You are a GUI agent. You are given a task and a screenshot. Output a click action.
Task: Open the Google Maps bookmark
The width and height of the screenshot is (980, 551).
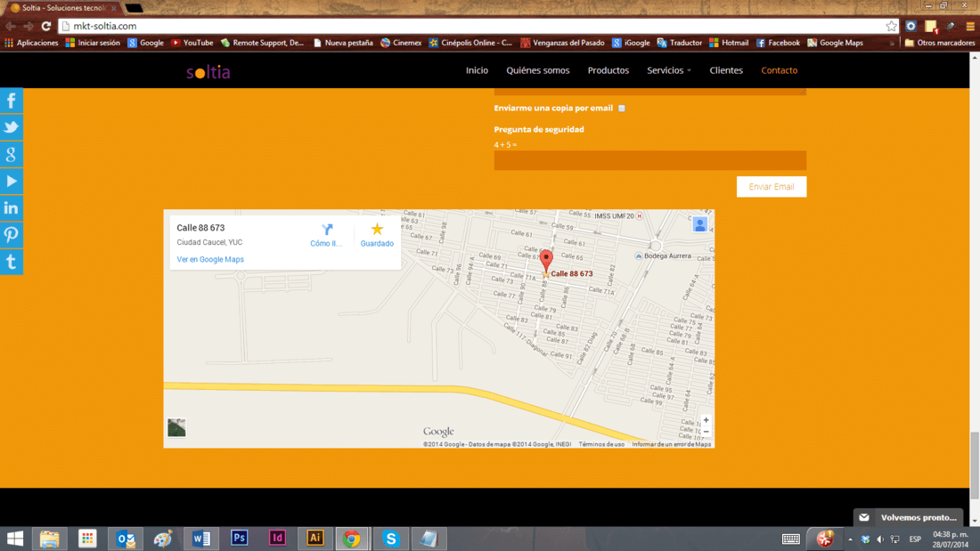835,43
